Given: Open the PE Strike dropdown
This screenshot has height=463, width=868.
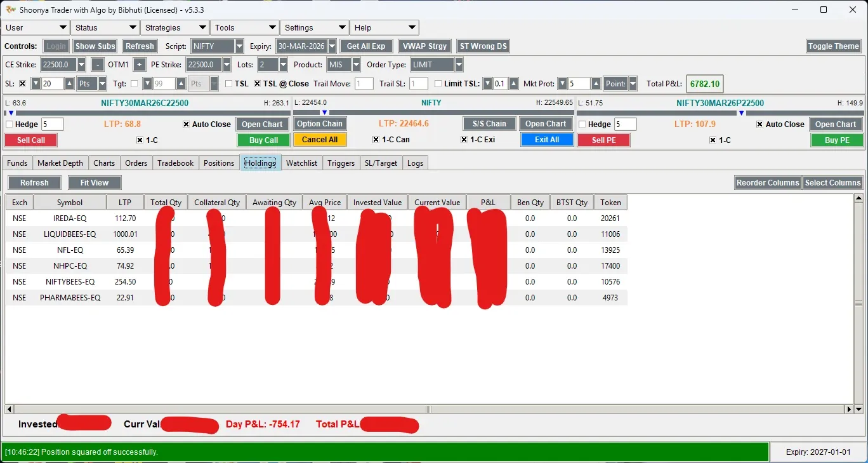Looking at the screenshot, I should coord(227,65).
